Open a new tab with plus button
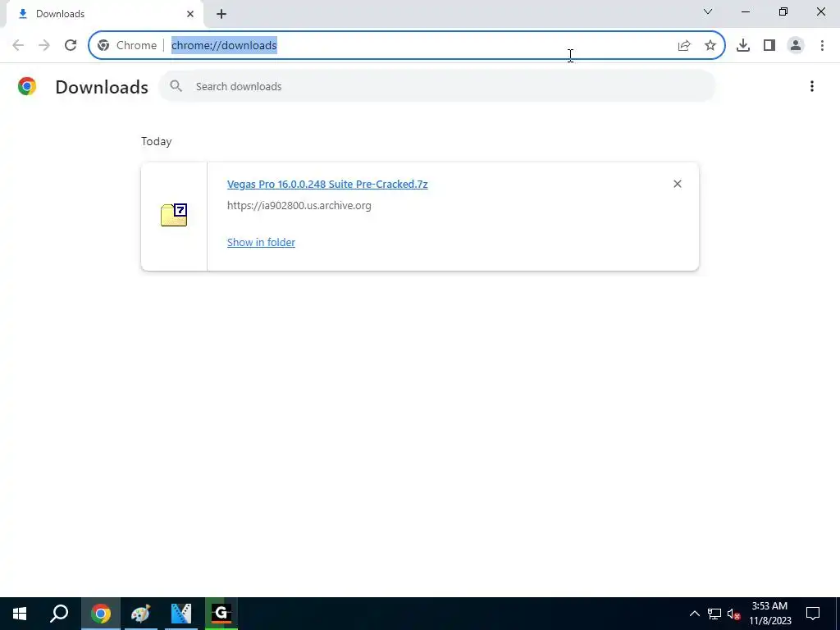 (221, 14)
